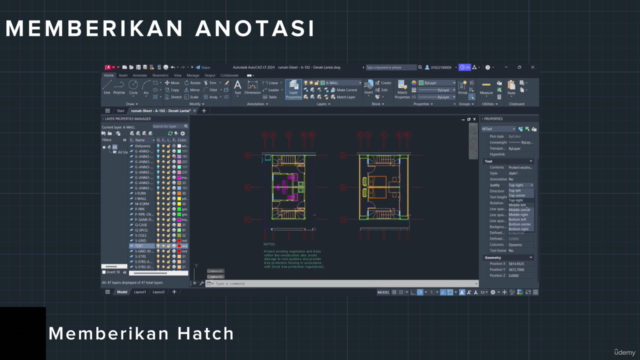Image resolution: width=640 pixels, height=360 pixels.
Task: Activate the Rotate command
Action: (193, 83)
